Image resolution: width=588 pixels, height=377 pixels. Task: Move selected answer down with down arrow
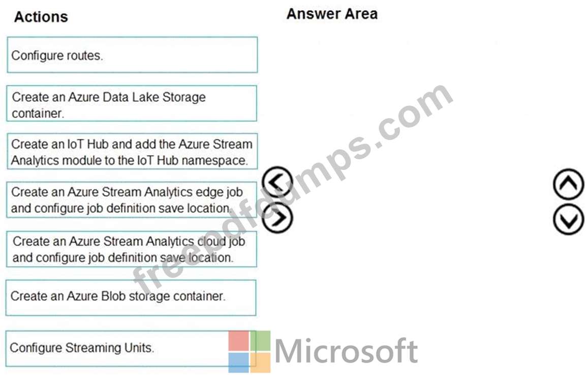pos(569,220)
